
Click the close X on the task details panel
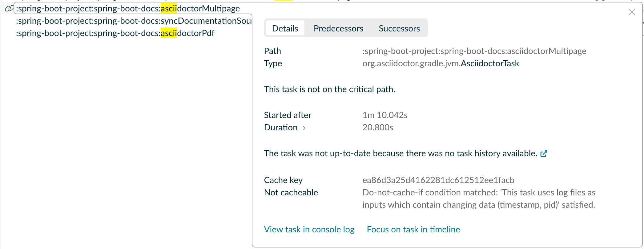(x=632, y=12)
